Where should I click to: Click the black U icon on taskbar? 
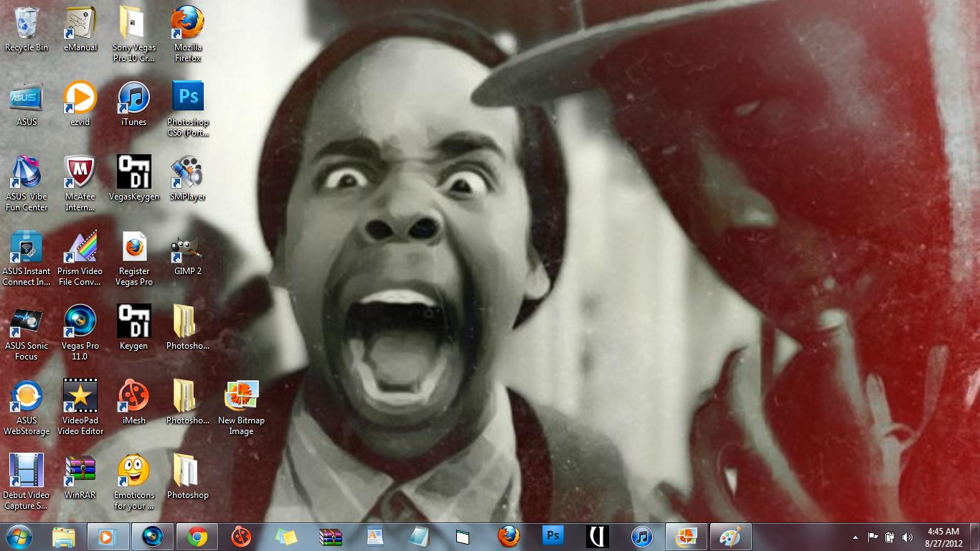point(598,537)
